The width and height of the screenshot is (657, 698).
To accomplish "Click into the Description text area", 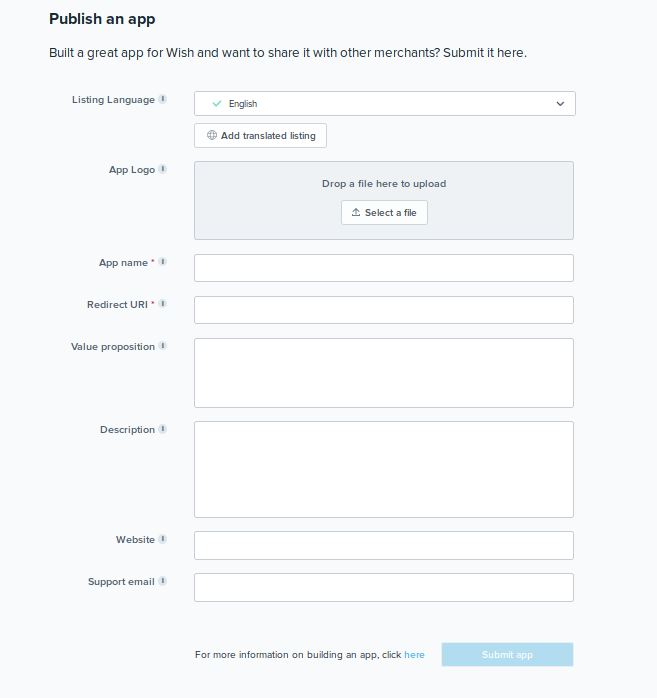I will click(x=384, y=469).
